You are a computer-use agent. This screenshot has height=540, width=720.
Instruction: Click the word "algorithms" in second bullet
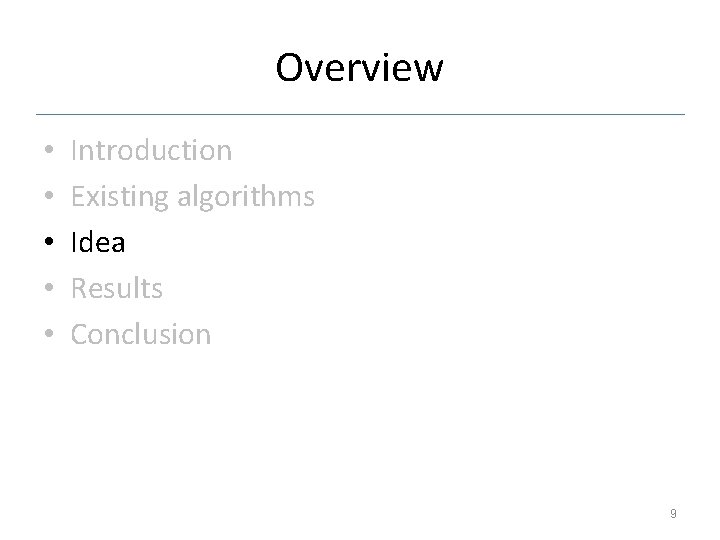point(245,198)
